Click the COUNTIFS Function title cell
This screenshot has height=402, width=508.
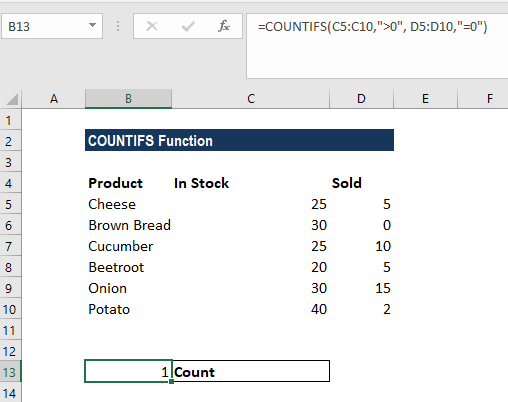239,140
